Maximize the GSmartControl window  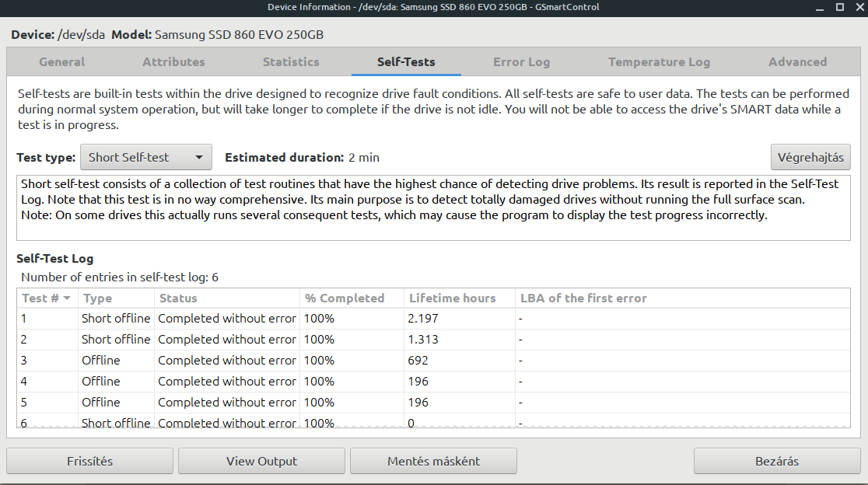tap(839, 7)
